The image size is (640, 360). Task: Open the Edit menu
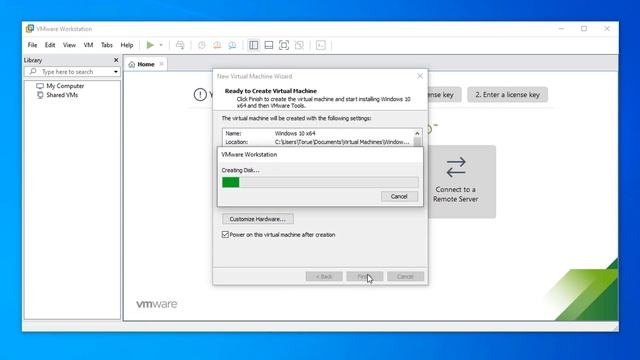click(50, 45)
